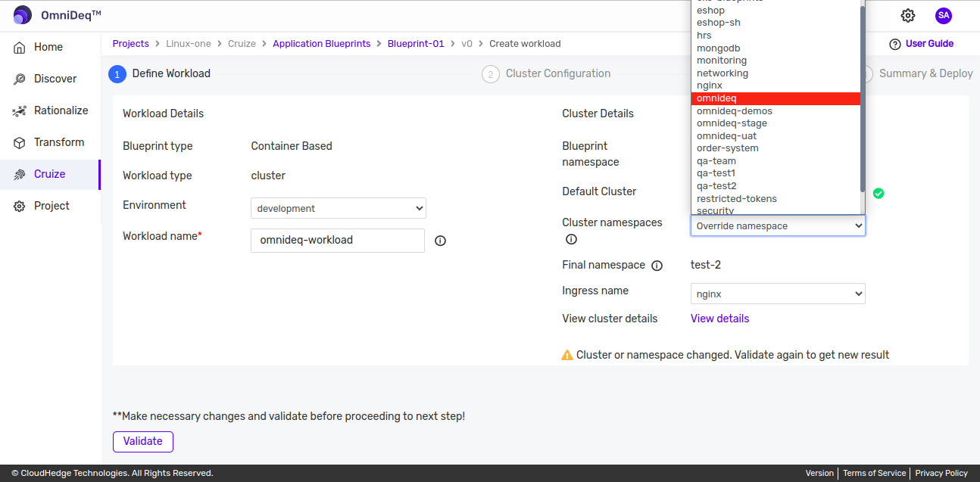This screenshot has width=980, height=482.
Task: Click the Transform cube icon
Action: pyautogui.click(x=20, y=142)
